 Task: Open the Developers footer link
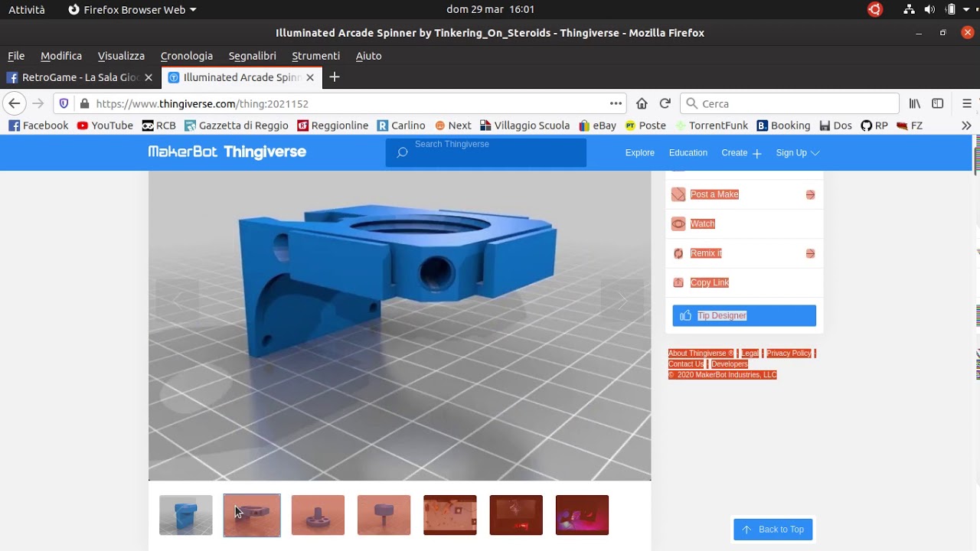point(730,364)
